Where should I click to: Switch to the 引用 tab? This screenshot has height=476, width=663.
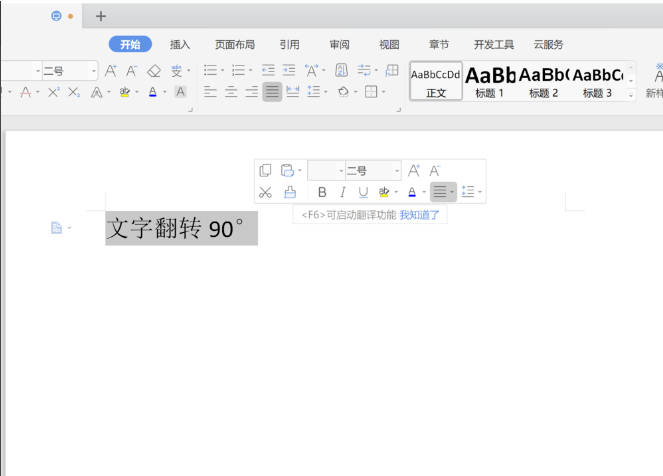(x=290, y=44)
